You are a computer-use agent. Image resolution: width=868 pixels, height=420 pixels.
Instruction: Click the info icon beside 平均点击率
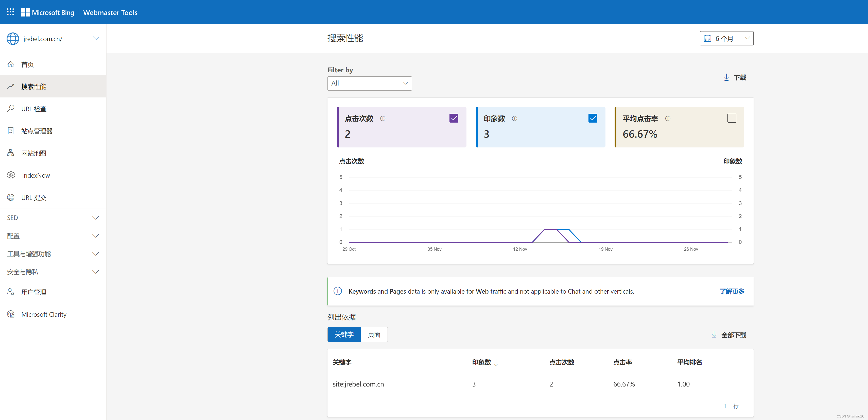[x=668, y=118]
